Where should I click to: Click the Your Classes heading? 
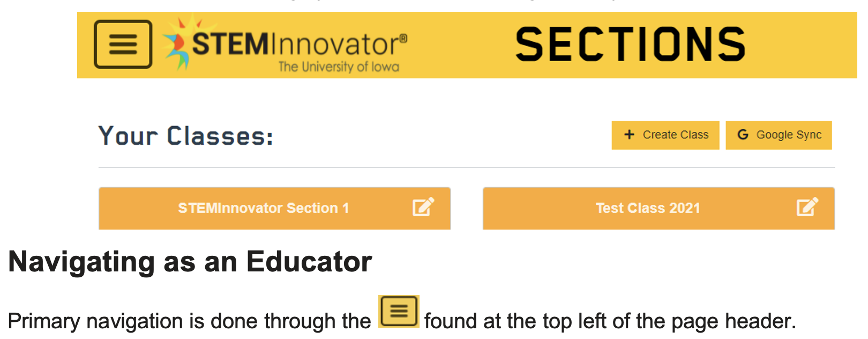pos(185,136)
